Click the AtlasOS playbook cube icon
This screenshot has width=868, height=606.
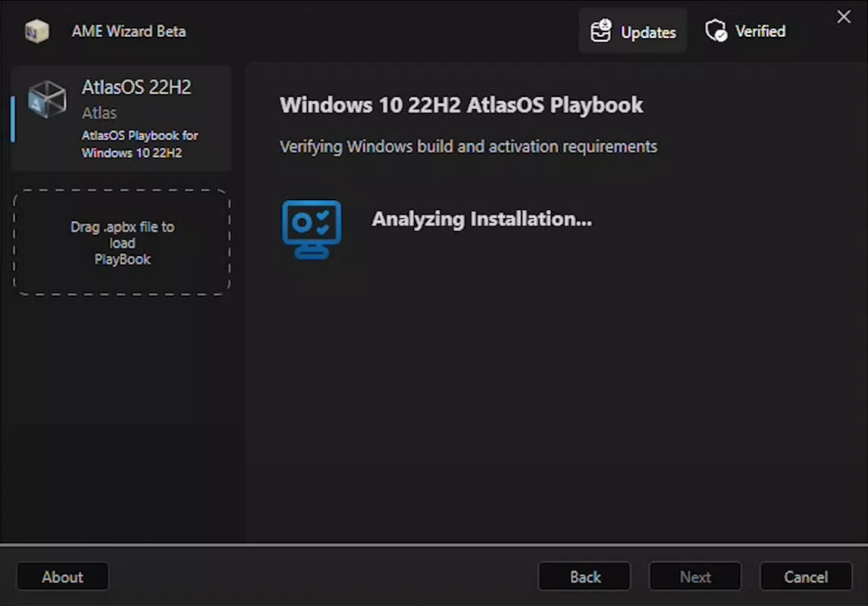pos(47,99)
